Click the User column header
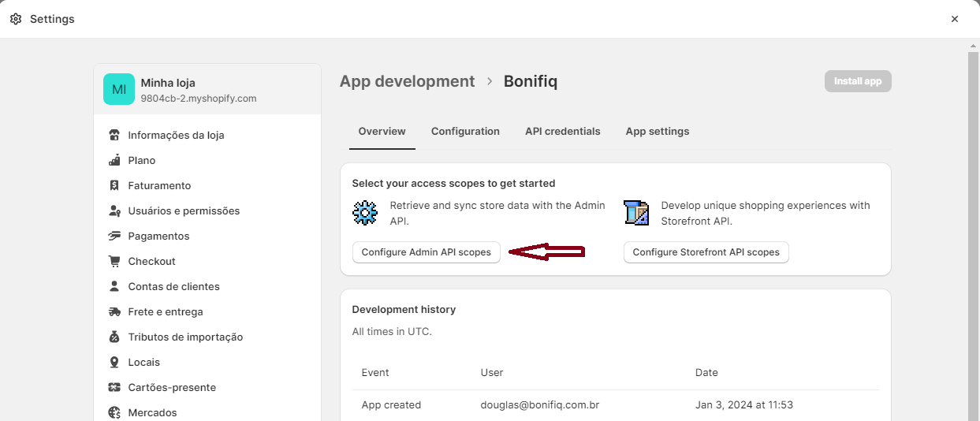 coord(492,372)
